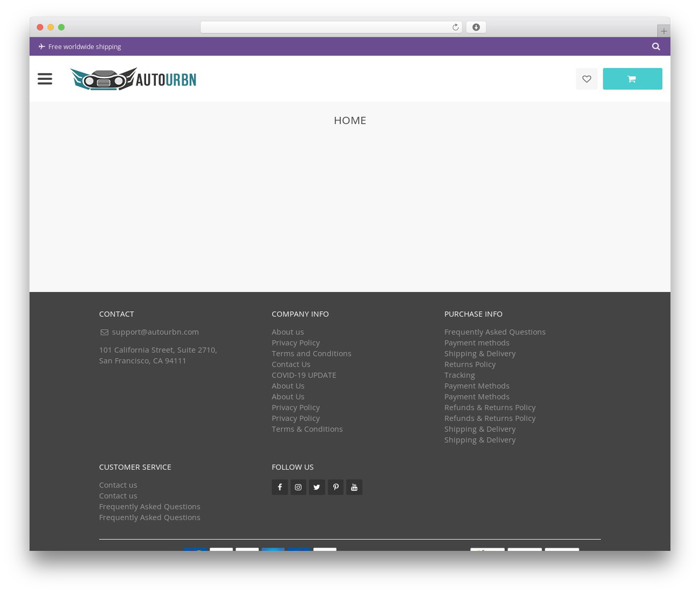
Task: Open the About us link
Action: click(288, 332)
